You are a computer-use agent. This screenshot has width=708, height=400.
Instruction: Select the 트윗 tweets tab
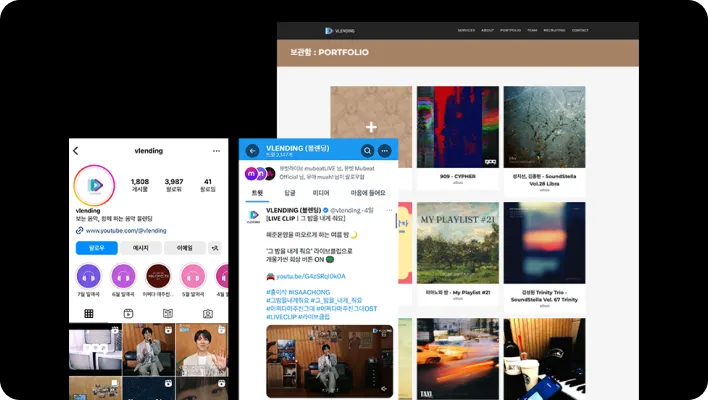click(257, 193)
